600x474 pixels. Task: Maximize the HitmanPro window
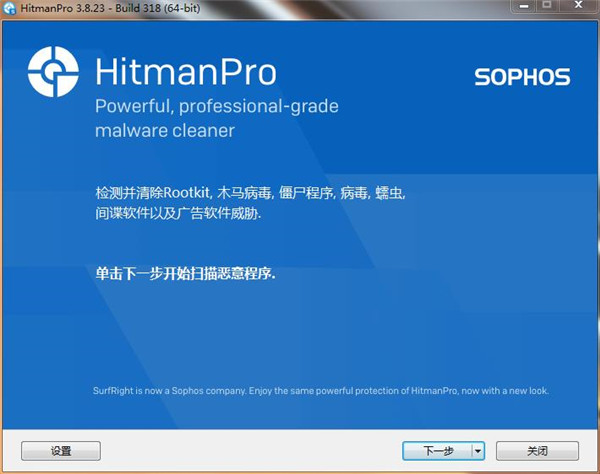tap(547, 5)
